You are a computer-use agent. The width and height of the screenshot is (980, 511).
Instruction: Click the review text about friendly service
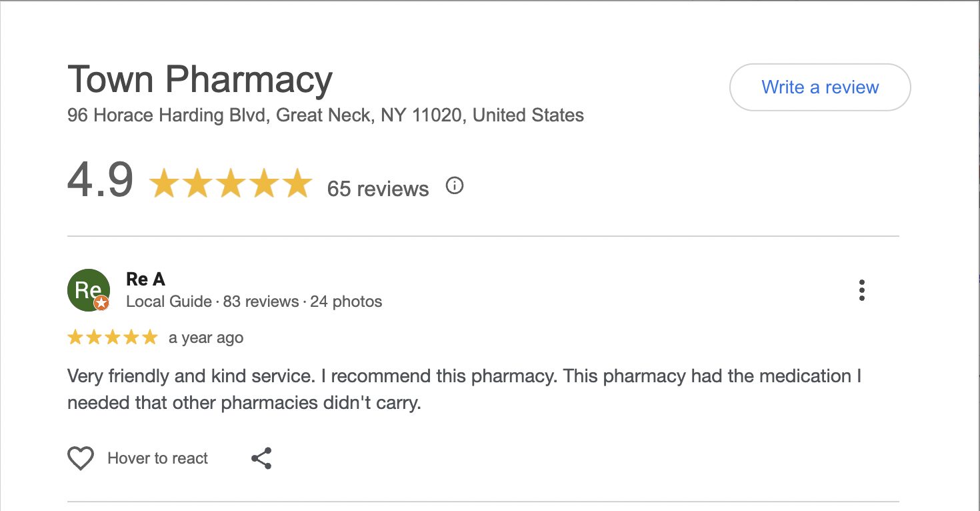pos(464,390)
